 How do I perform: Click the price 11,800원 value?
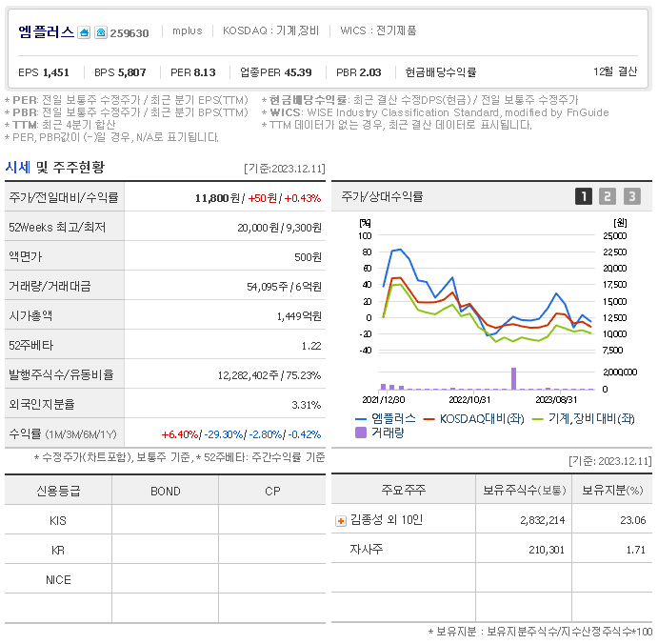[x=217, y=198]
